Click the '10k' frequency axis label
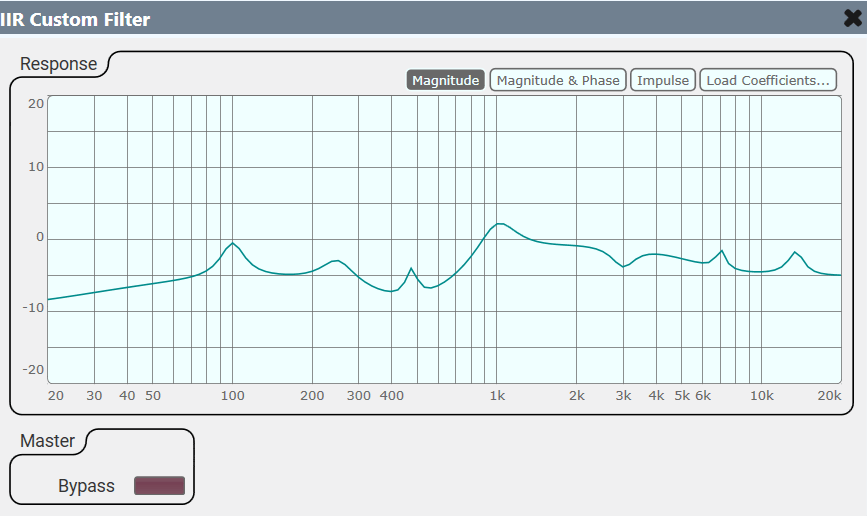 click(761, 395)
